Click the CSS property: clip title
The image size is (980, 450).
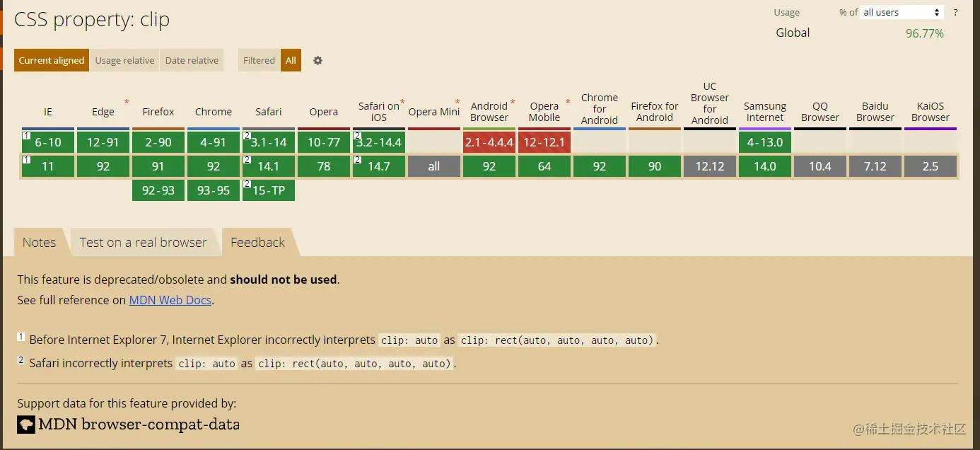[92, 20]
